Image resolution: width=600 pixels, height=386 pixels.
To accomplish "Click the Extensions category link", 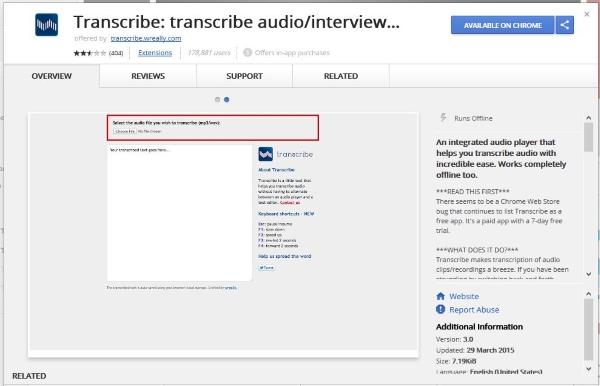I will pos(155,53).
